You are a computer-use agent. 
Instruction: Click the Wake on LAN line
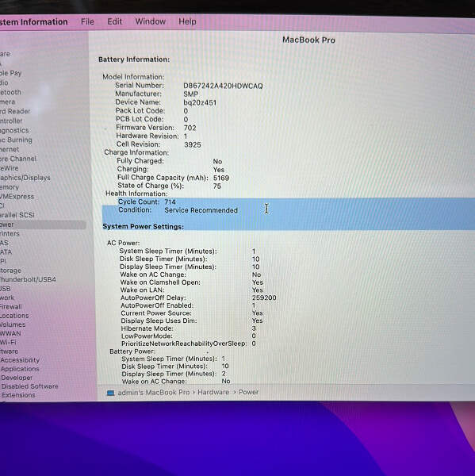coord(192,290)
